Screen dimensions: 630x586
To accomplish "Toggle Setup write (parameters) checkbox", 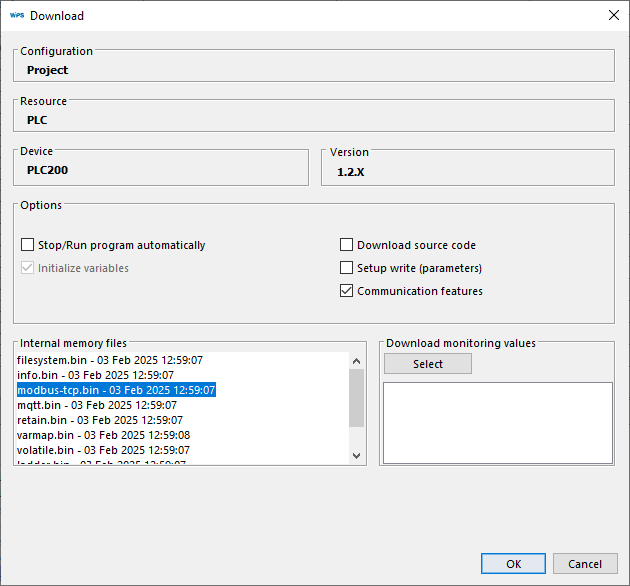I will pyautogui.click(x=347, y=268).
